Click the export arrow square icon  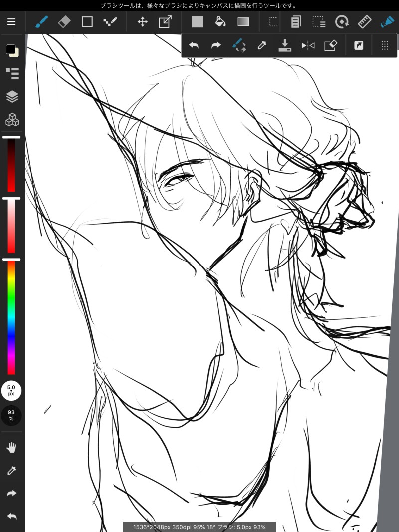click(x=359, y=45)
